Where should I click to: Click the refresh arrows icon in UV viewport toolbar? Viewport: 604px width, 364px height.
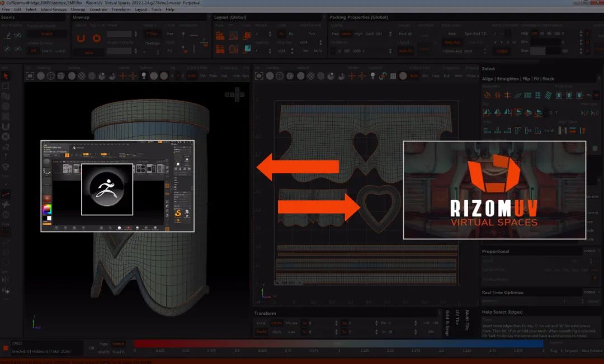tap(383, 76)
